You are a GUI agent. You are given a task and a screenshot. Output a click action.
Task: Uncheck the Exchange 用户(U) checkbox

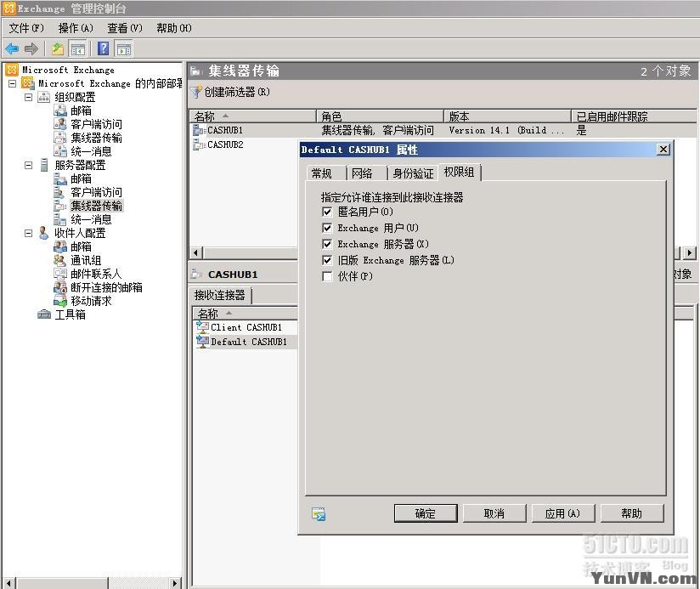coord(327,228)
